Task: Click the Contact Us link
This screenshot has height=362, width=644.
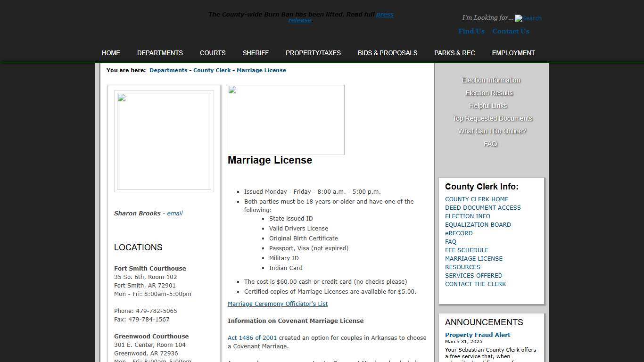Action: 511,31
